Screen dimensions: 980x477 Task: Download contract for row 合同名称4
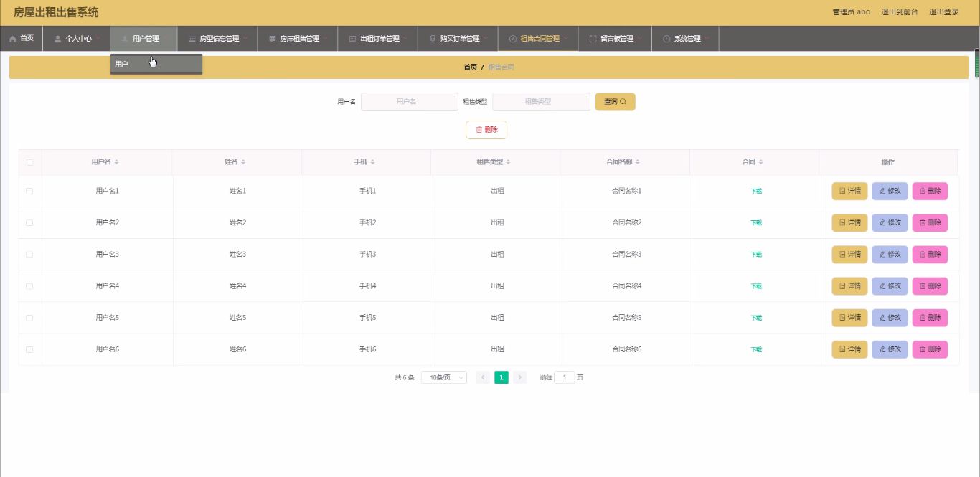click(756, 286)
